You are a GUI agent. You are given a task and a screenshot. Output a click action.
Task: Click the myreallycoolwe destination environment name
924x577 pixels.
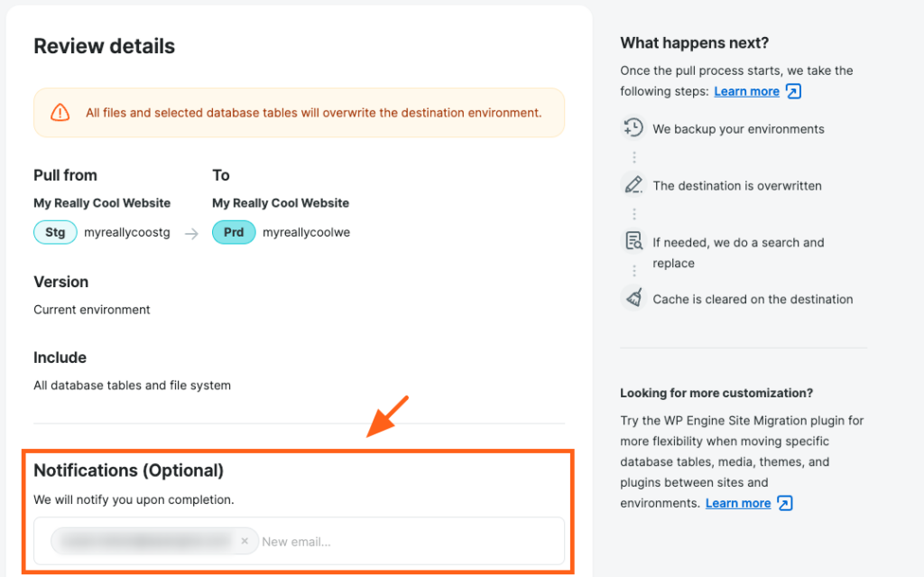[x=306, y=232]
